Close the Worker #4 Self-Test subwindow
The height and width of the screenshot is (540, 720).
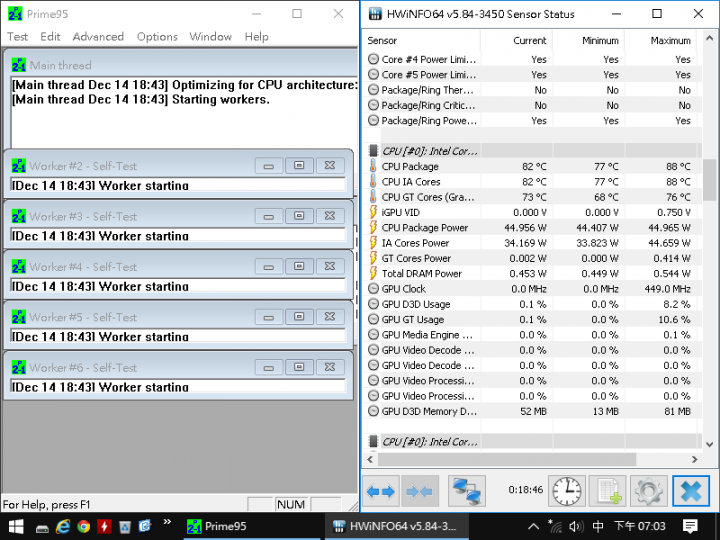point(330,267)
